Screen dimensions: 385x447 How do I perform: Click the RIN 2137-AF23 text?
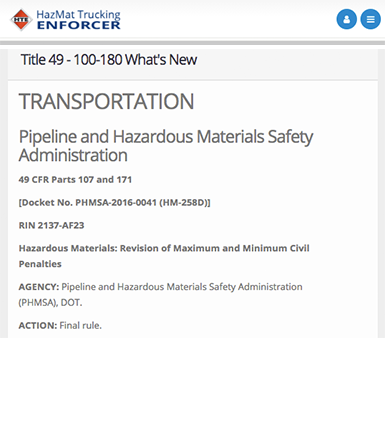[x=51, y=226]
